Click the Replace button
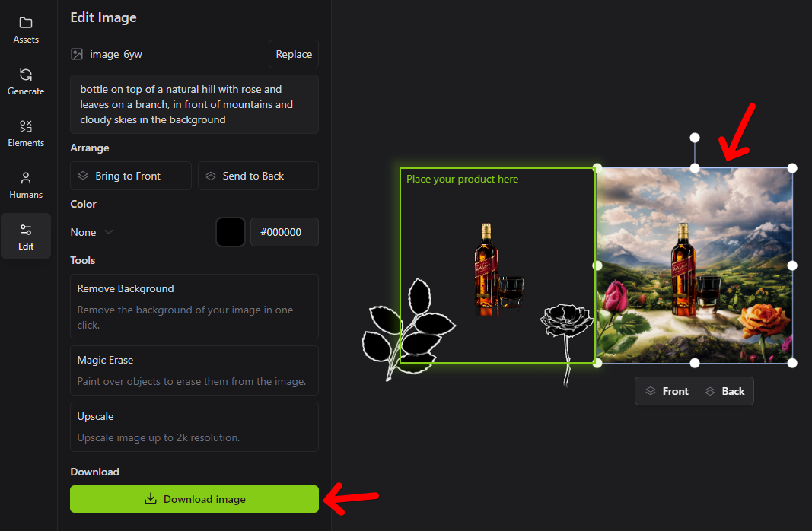Screen dimensions: 812x531 (294, 54)
